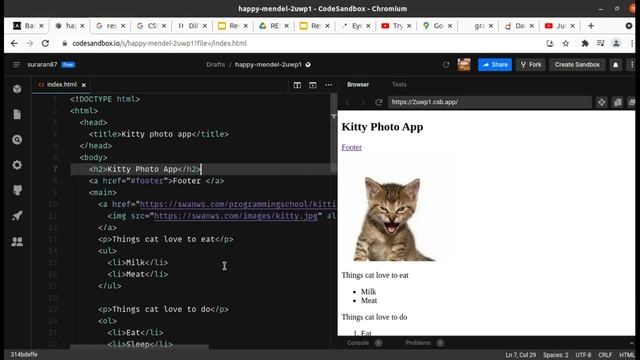The height and width of the screenshot is (360, 640).
Task: Click the 314bdeffe status bar entry
Action: click(x=24, y=355)
